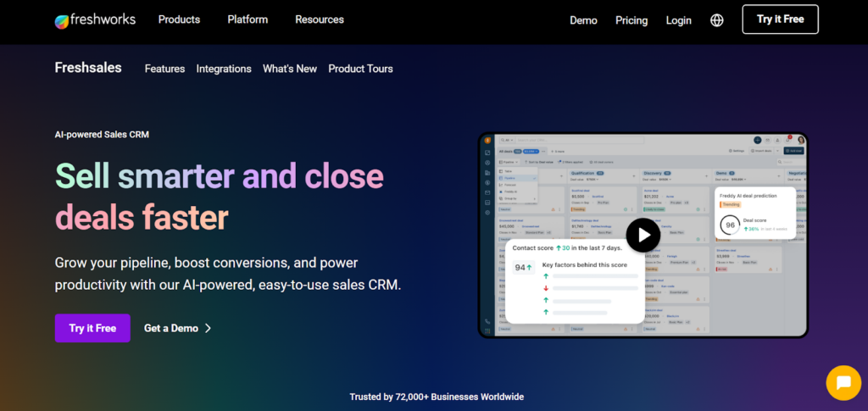
Task: Click the header Try it Free button
Action: 780,19
